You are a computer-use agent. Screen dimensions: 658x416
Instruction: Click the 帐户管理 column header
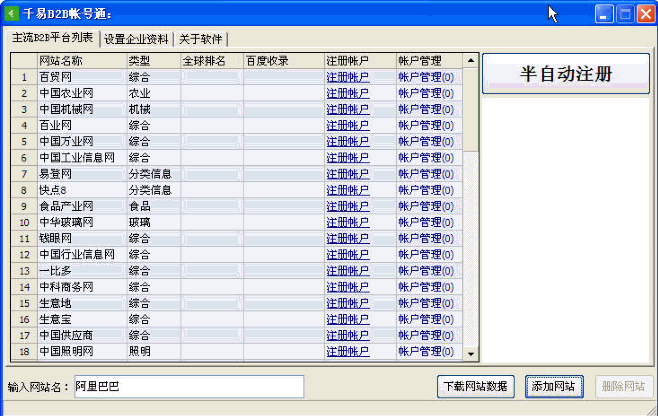[x=429, y=61]
